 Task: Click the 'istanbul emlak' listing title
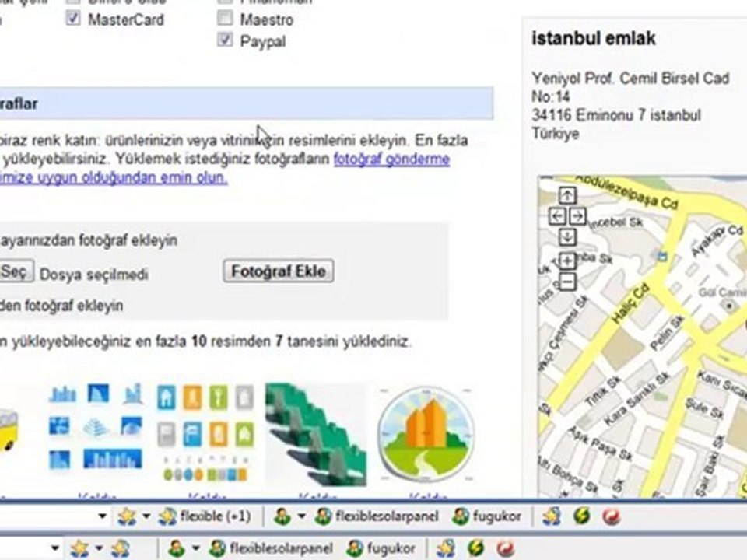coord(594,39)
